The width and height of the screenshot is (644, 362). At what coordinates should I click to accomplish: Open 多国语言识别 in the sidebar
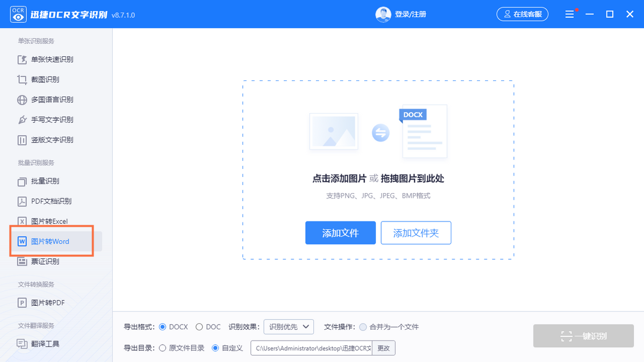click(x=52, y=100)
